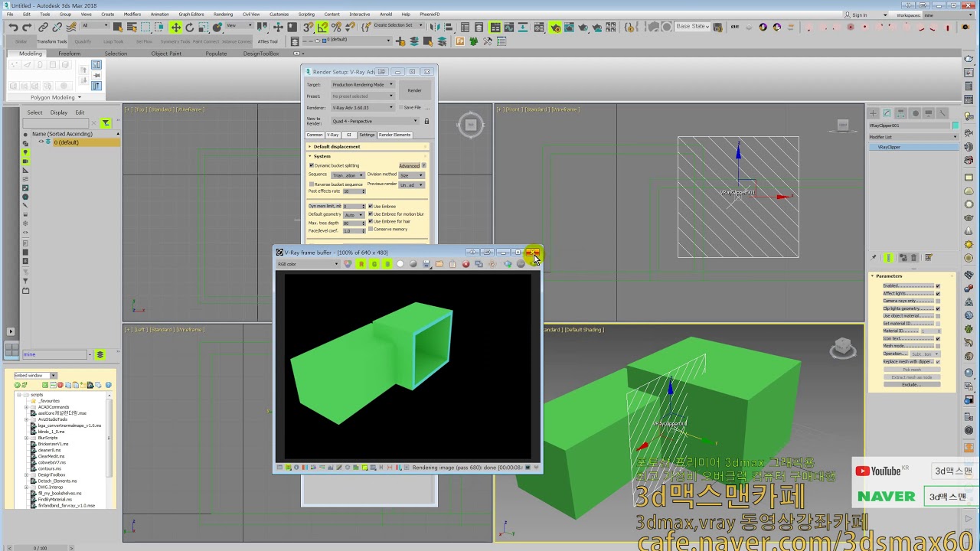This screenshot has height=551, width=980.
Task: Switch to the GI tab in Render Setup
Action: pyautogui.click(x=349, y=135)
